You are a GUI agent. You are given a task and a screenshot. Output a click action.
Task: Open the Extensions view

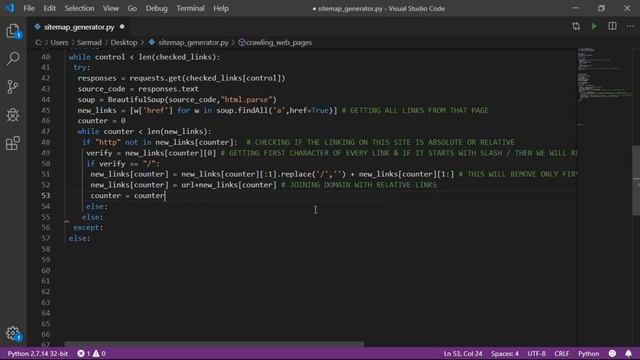point(13,143)
